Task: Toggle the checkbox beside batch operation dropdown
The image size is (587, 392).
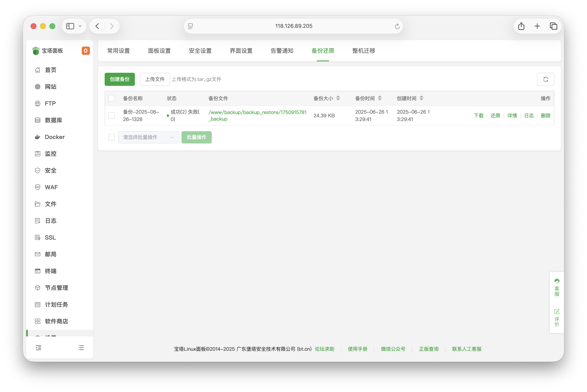Action: pos(112,137)
